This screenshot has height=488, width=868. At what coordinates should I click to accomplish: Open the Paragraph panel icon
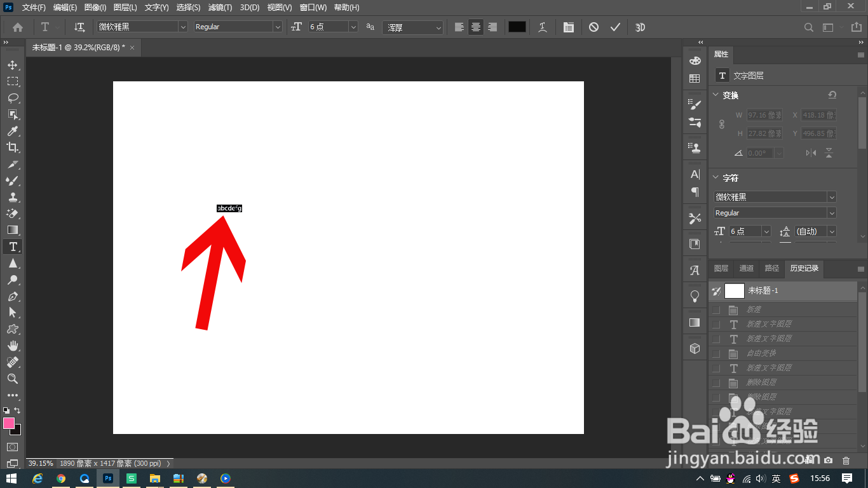click(695, 192)
